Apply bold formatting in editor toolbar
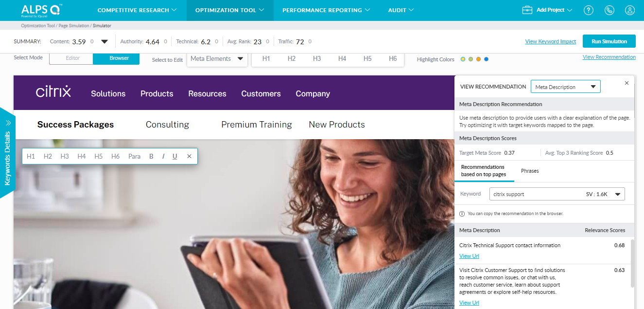644x309 pixels. tap(151, 156)
